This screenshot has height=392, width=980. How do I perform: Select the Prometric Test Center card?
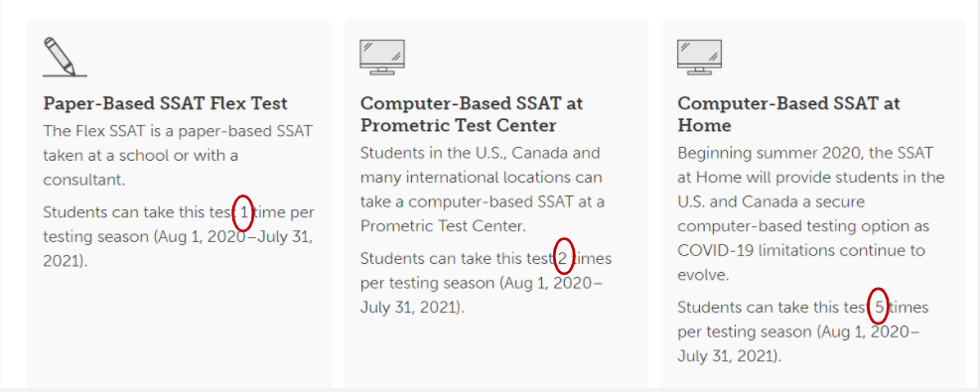coord(496,202)
